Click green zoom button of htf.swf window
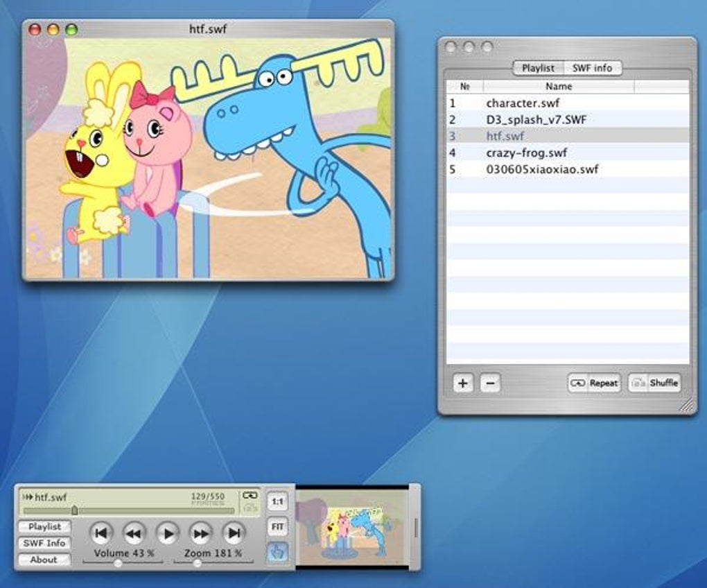 coord(71,29)
